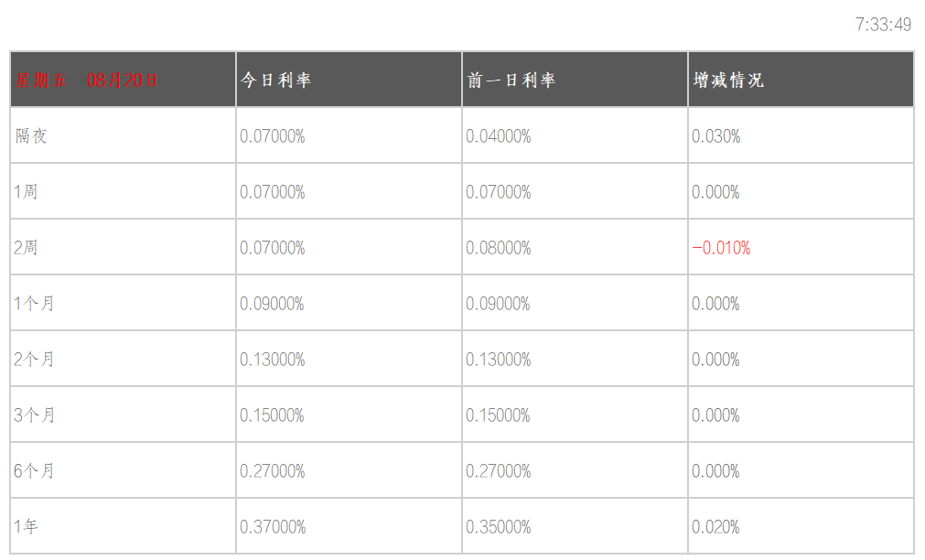Select the 隔夜 row label

coord(31,136)
